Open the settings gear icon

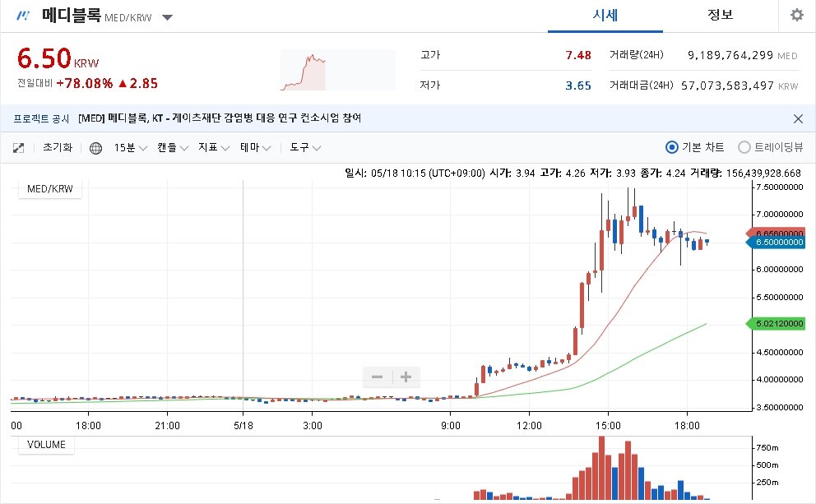797,15
